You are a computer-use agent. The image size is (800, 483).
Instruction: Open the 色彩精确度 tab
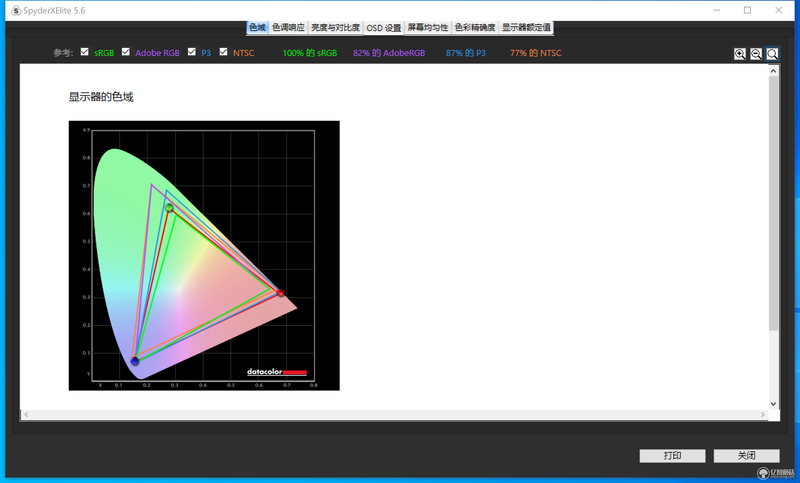click(x=475, y=28)
